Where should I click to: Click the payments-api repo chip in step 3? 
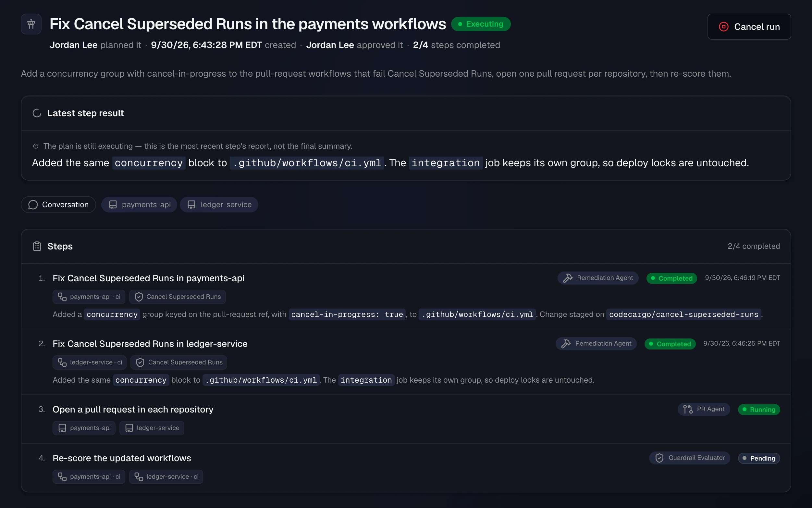(84, 428)
